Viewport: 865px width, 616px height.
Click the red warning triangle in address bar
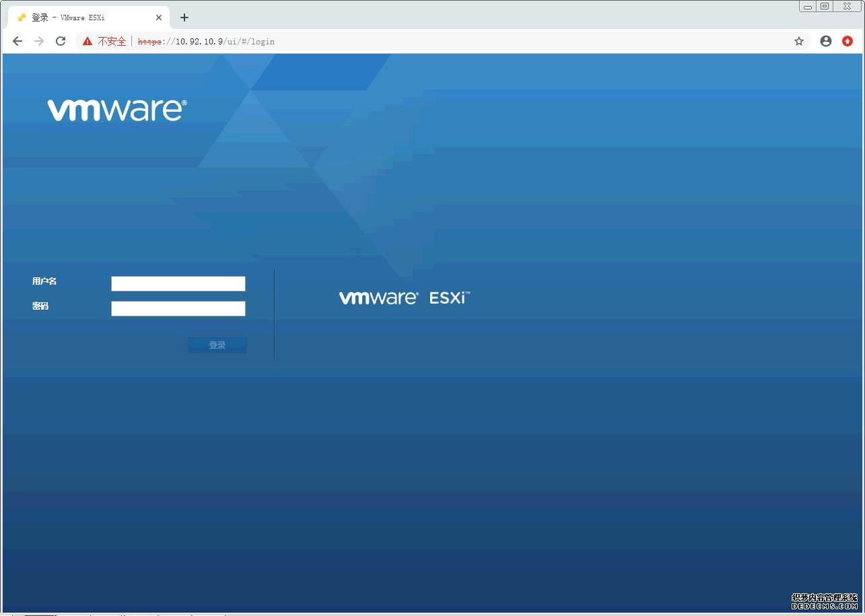point(87,41)
